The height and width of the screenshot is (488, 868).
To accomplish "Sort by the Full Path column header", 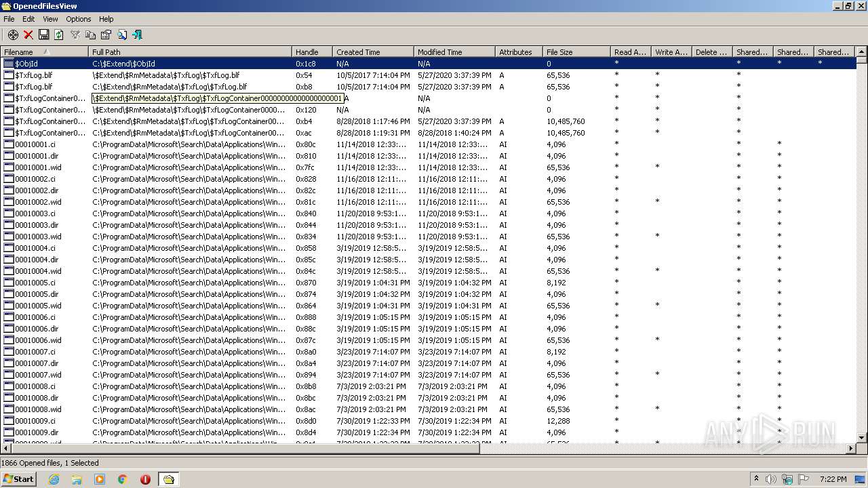I will (x=190, y=52).
